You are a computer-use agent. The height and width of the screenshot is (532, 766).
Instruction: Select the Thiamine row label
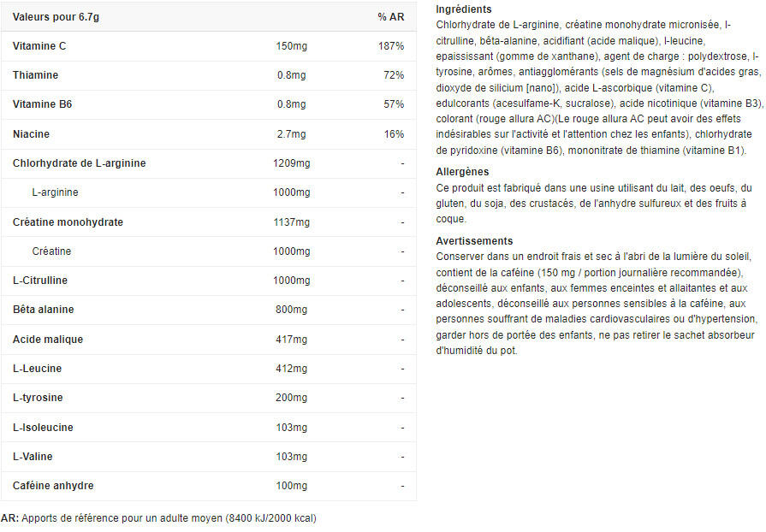[36, 75]
